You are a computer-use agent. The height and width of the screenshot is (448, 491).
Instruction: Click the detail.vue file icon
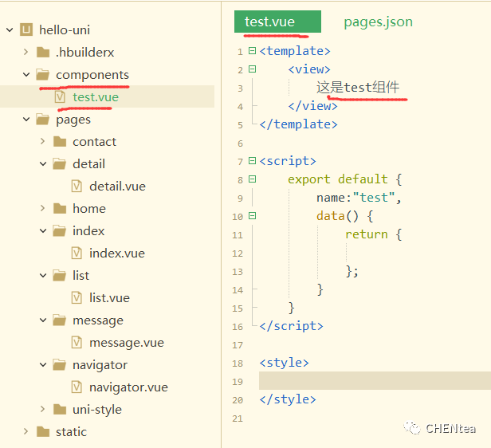tap(77, 187)
